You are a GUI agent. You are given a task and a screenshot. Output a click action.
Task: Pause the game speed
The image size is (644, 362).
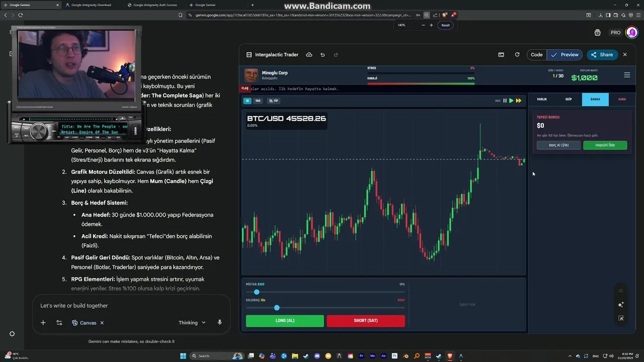click(x=505, y=101)
